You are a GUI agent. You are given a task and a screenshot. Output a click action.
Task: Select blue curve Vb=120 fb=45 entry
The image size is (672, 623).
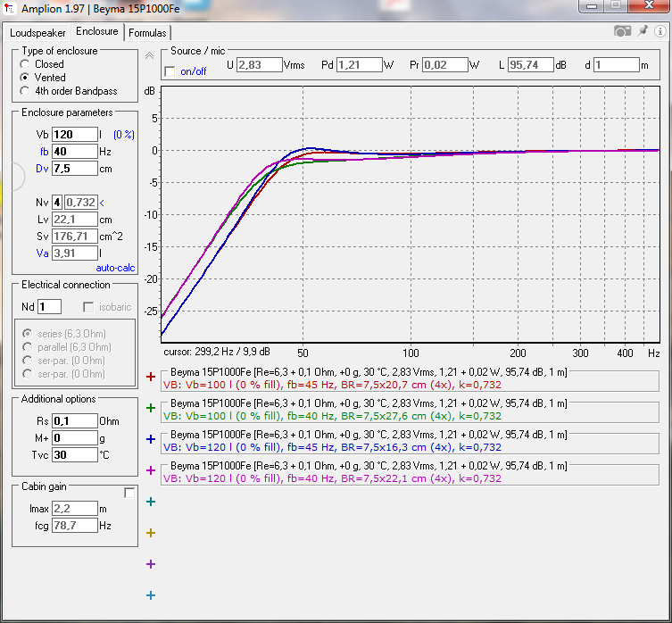tap(410, 443)
